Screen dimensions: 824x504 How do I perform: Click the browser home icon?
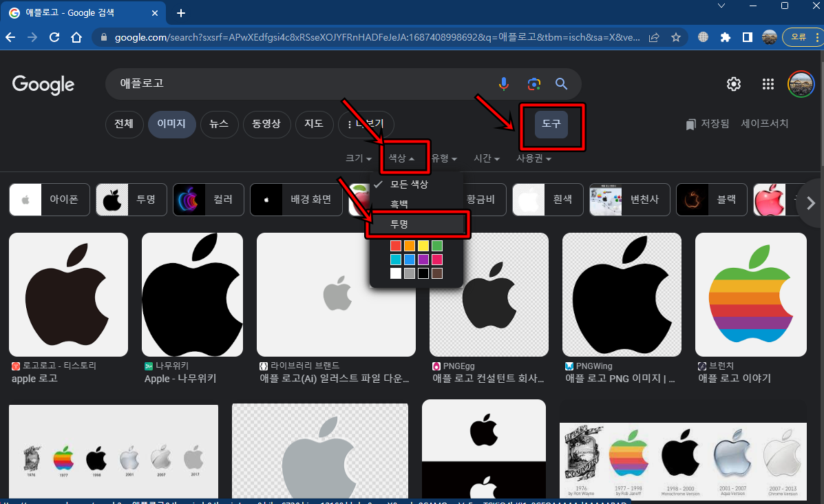76,37
